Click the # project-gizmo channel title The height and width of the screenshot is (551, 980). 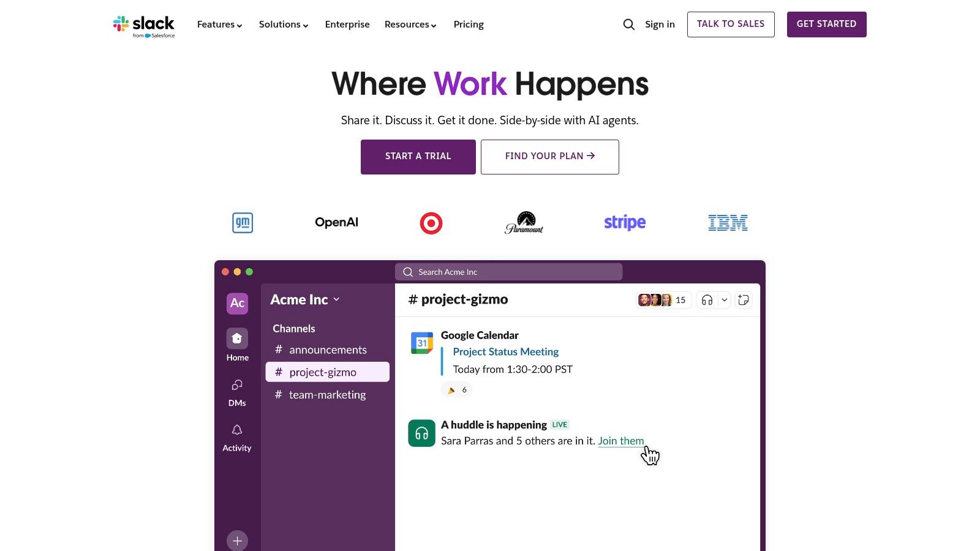coord(458,299)
